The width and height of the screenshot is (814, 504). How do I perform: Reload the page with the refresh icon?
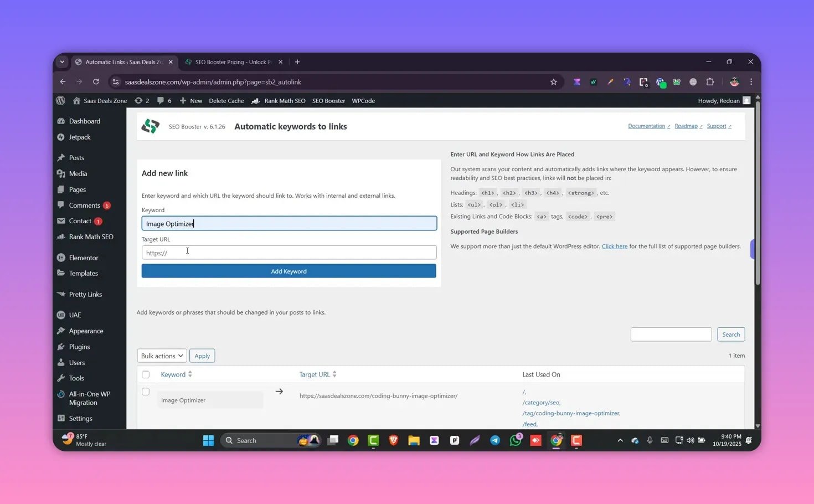click(x=96, y=82)
